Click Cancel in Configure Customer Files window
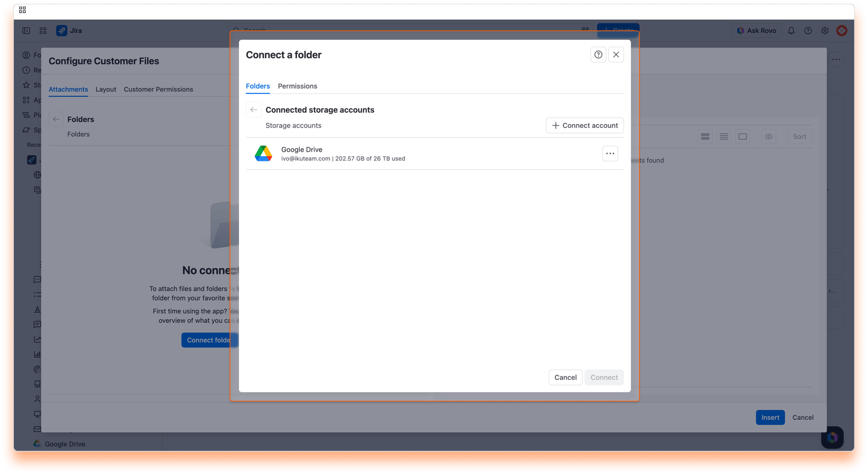The width and height of the screenshot is (868, 474). [803, 417]
